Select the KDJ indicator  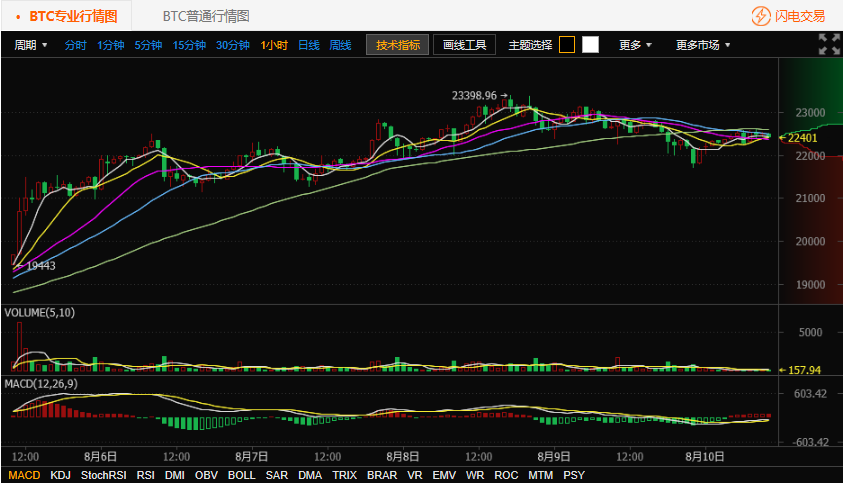[x=61, y=475]
